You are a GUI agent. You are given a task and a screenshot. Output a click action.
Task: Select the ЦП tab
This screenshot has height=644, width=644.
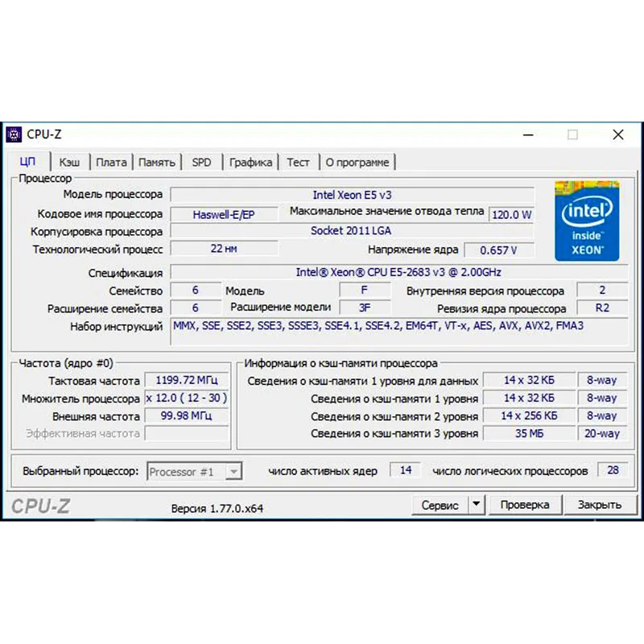[x=29, y=162]
